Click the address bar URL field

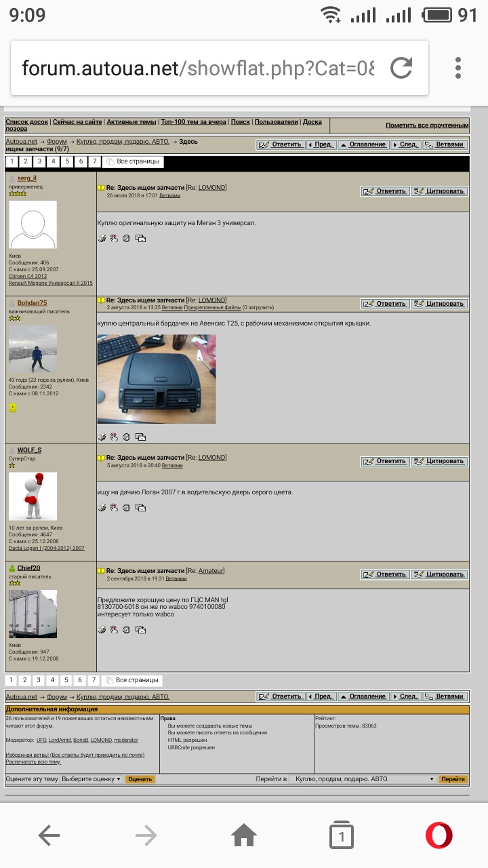click(x=197, y=68)
